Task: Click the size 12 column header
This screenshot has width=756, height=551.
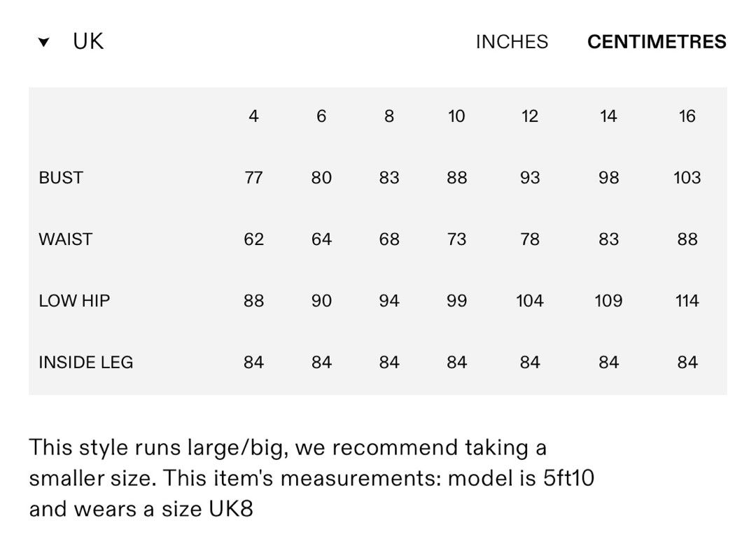Action: click(x=529, y=116)
